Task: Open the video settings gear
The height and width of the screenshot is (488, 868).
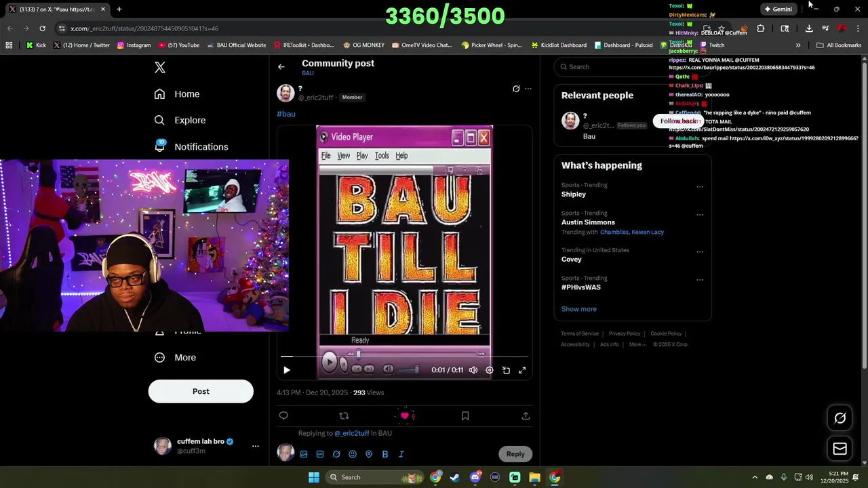Action: [490, 370]
